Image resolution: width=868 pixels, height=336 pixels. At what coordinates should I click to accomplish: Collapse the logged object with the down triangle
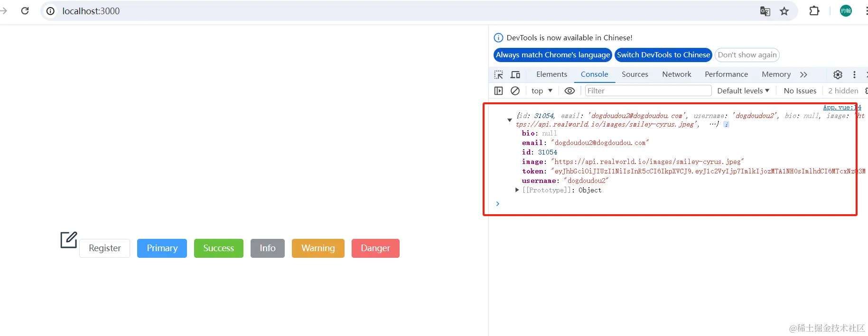point(510,120)
